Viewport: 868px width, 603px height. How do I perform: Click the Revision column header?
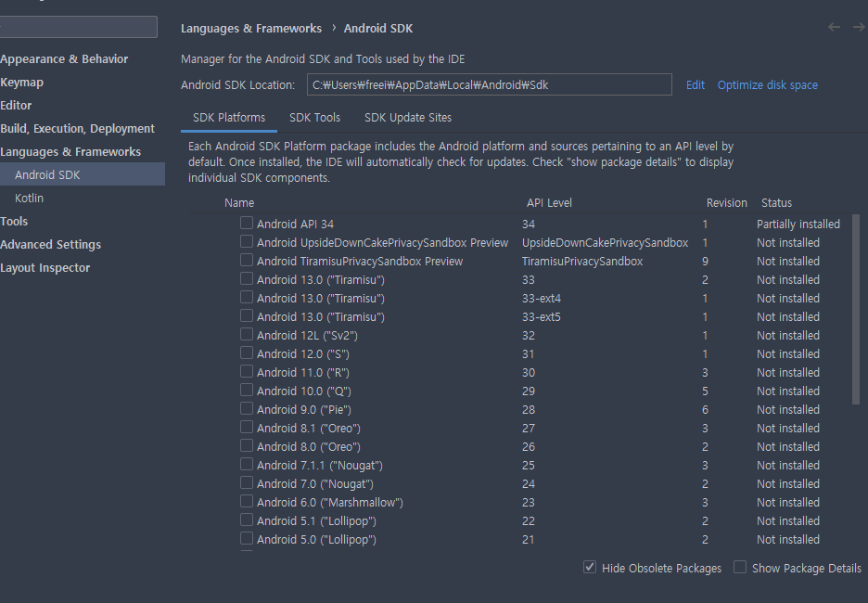coord(726,202)
